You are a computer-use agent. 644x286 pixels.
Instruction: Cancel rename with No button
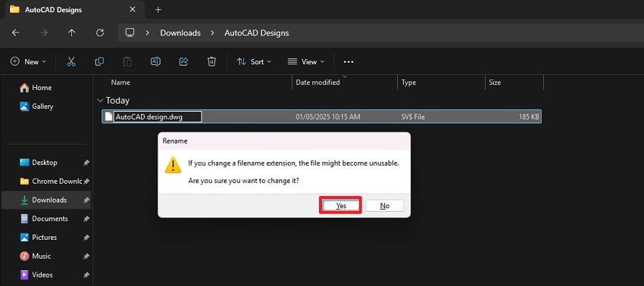click(385, 206)
